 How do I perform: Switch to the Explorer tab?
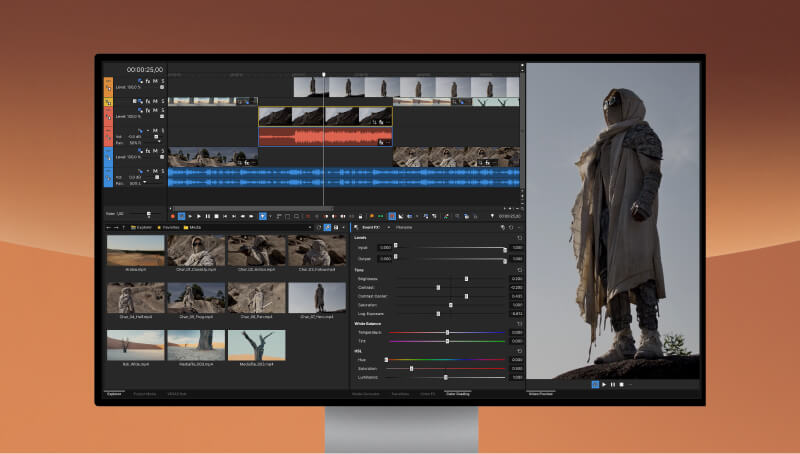(114, 394)
